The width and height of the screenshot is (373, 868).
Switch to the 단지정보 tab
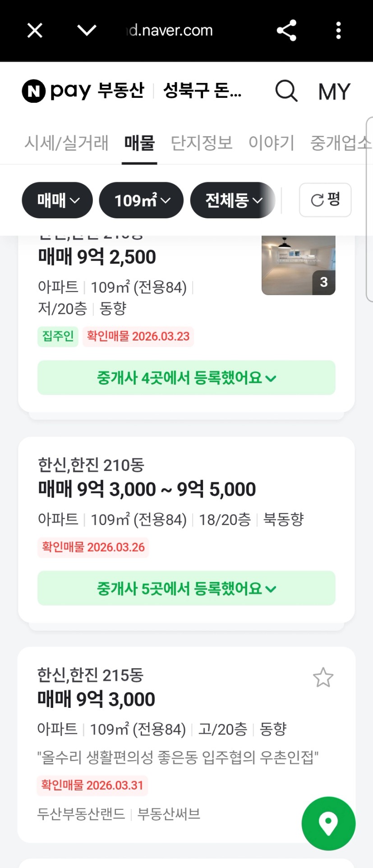pos(202,143)
